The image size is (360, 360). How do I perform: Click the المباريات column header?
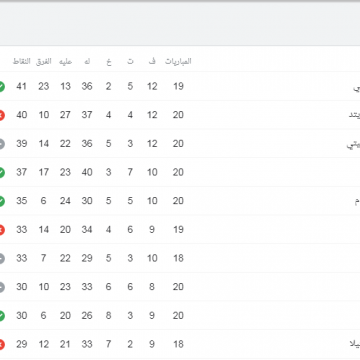[178, 61]
